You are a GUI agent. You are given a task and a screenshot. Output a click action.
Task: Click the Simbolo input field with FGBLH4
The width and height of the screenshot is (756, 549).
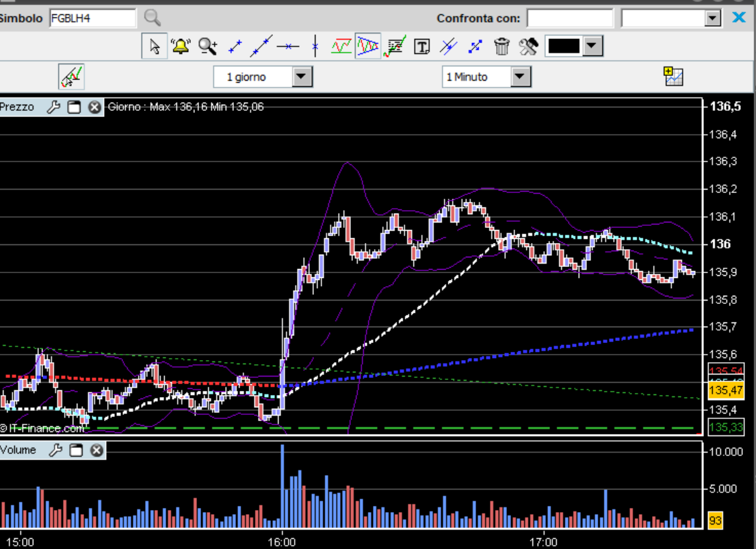92,18
